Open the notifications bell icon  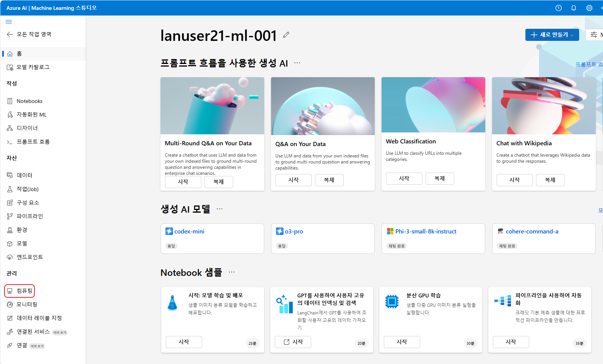[x=574, y=8]
